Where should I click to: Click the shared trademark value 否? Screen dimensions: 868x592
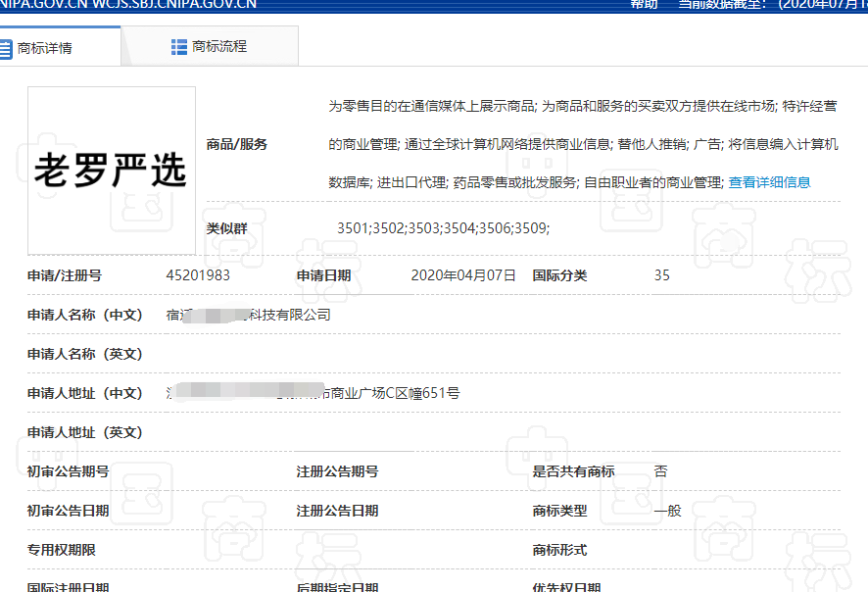pos(660,471)
